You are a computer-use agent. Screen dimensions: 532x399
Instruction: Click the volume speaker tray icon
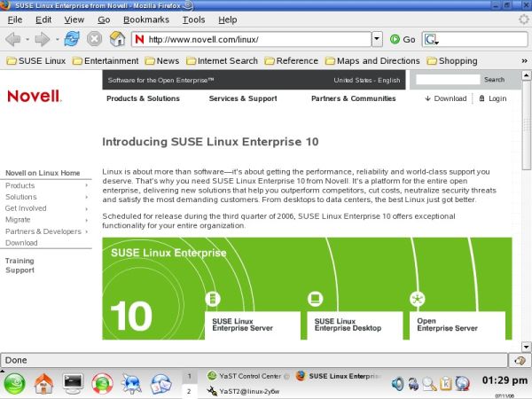pos(397,384)
